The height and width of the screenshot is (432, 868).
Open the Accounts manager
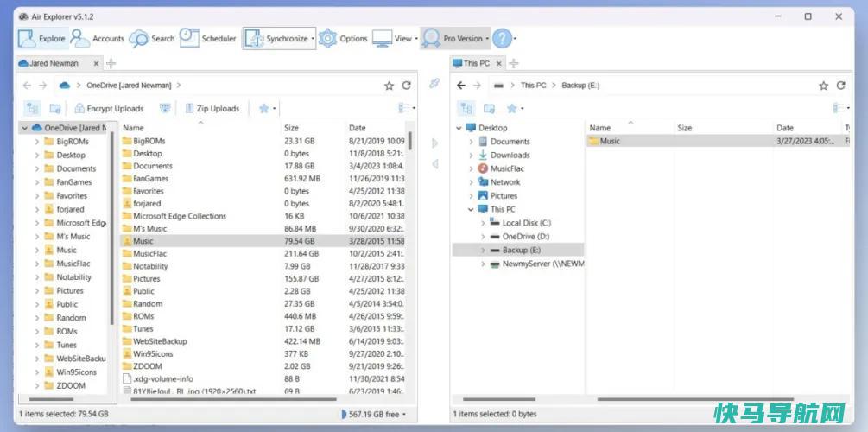[98, 39]
